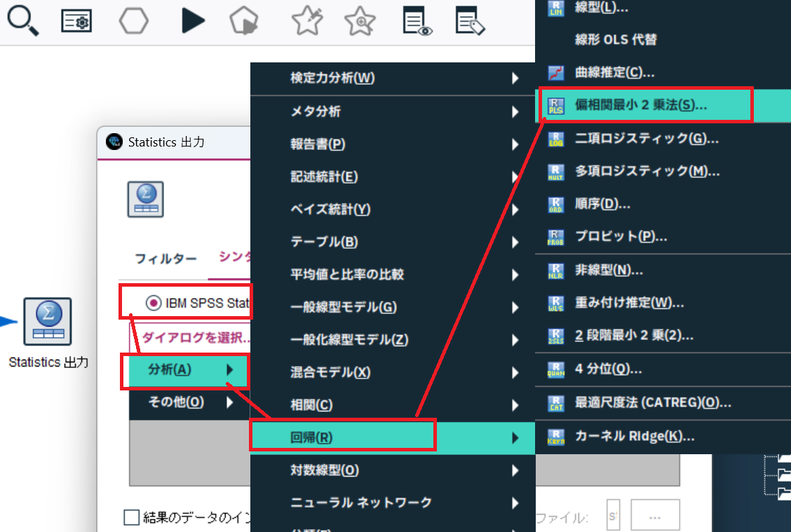Choose 二項ロジスティック(G)... item
Viewport: 791px width, 532px height.
point(663,139)
